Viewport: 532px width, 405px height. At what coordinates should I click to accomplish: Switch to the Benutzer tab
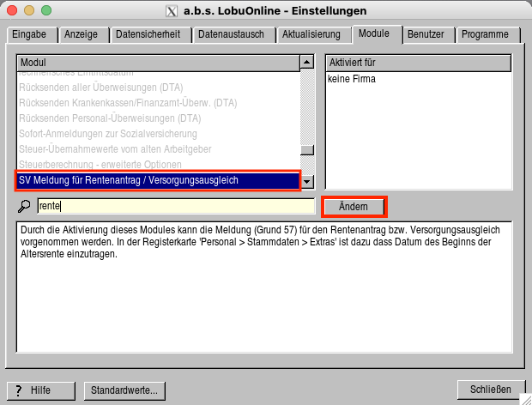426,35
